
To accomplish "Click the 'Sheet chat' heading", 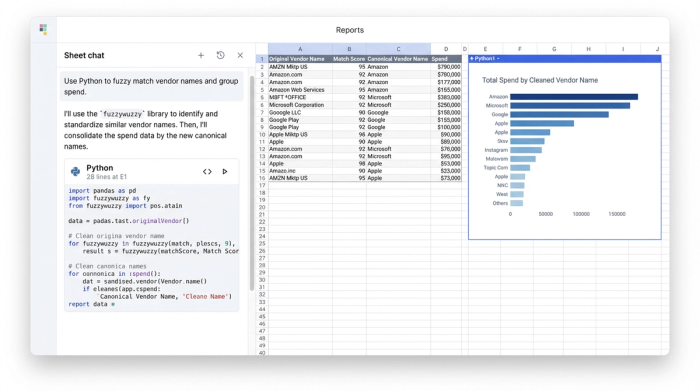I will coord(84,55).
